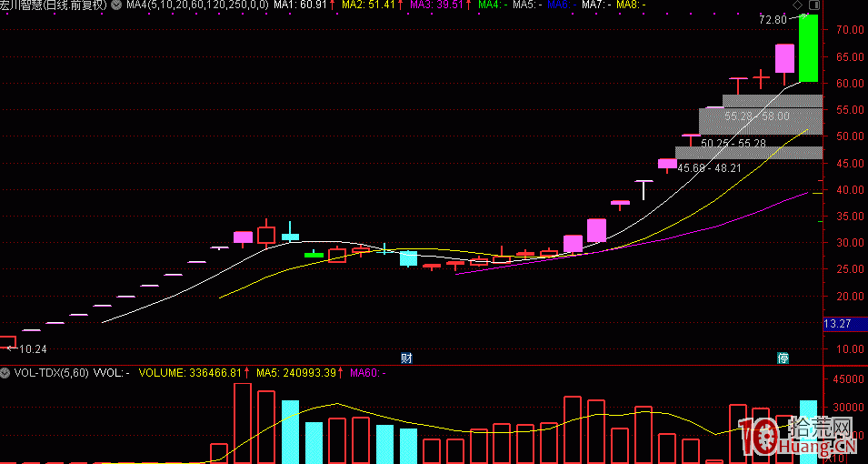
Task: Click the 55.28 - 58.00 gap label
Action: (x=757, y=116)
